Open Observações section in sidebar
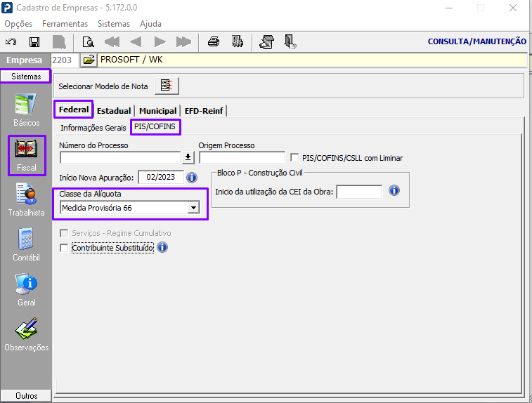Viewport: 532px width, 403px height. click(26, 334)
